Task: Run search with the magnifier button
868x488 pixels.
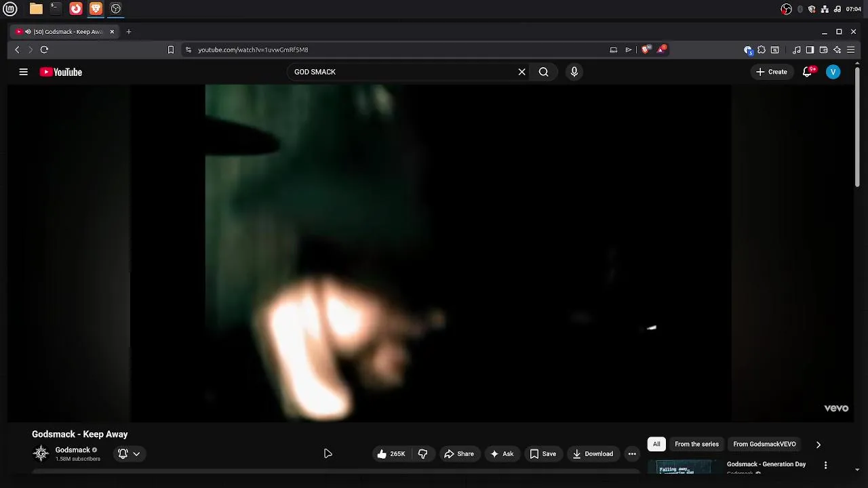Action: [x=543, y=72]
